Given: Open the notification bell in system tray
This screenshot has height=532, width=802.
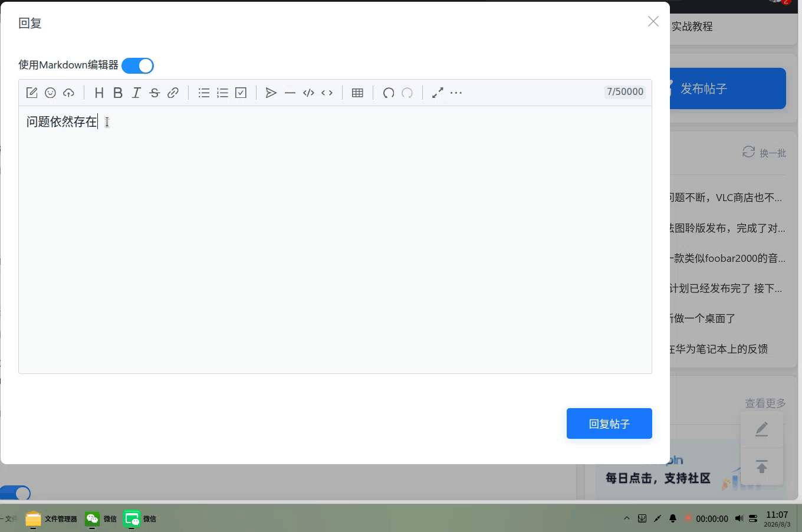Looking at the screenshot, I should click(x=673, y=518).
